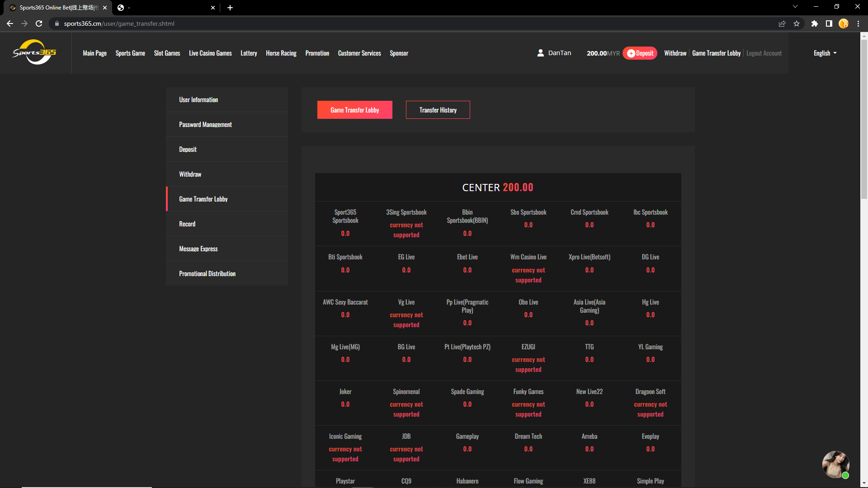
Task: Open the Sports Game menu
Action: (x=130, y=53)
